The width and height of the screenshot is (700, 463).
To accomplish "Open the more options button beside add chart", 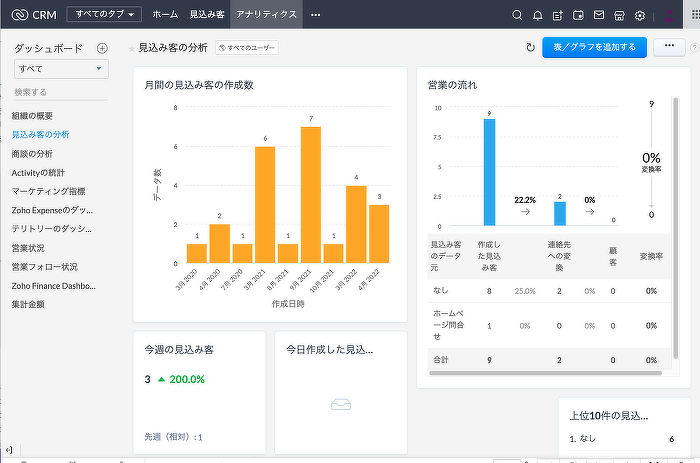I will point(668,47).
